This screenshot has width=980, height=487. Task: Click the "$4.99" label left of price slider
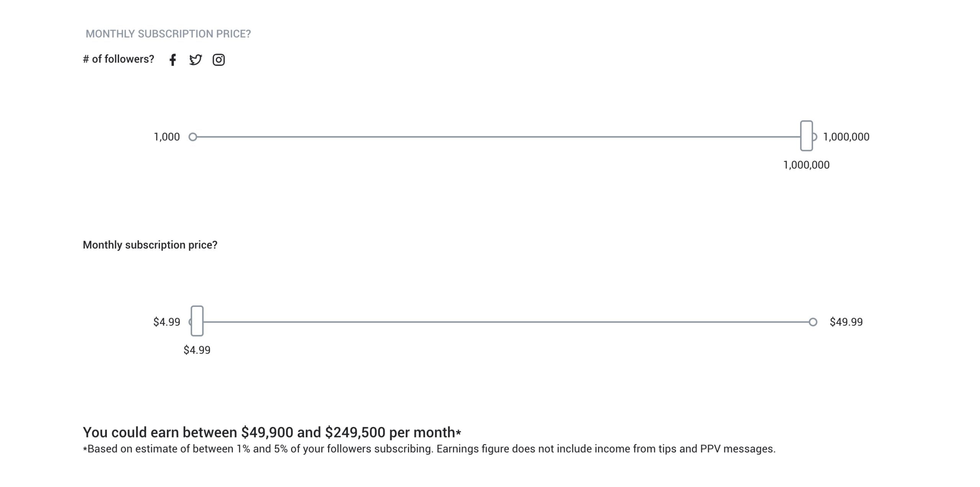click(167, 322)
